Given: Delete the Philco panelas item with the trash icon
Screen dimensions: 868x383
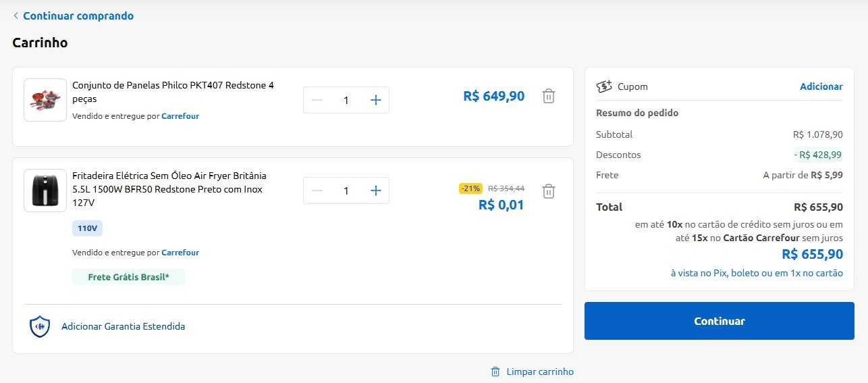Looking at the screenshot, I should pos(549,97).
